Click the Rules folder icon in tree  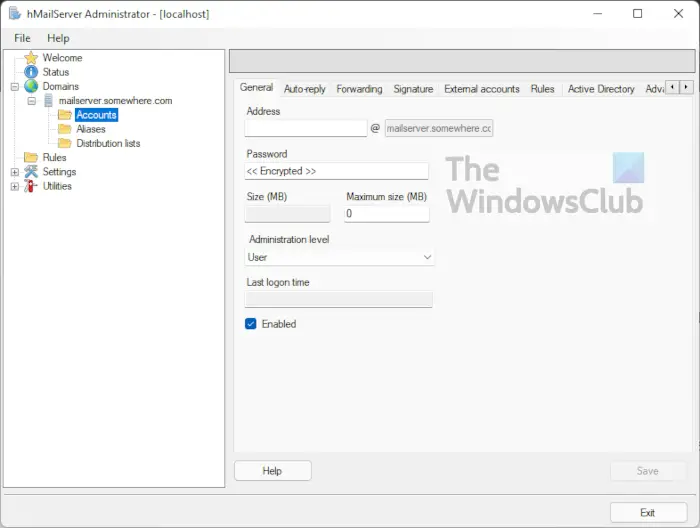(31, 158)
